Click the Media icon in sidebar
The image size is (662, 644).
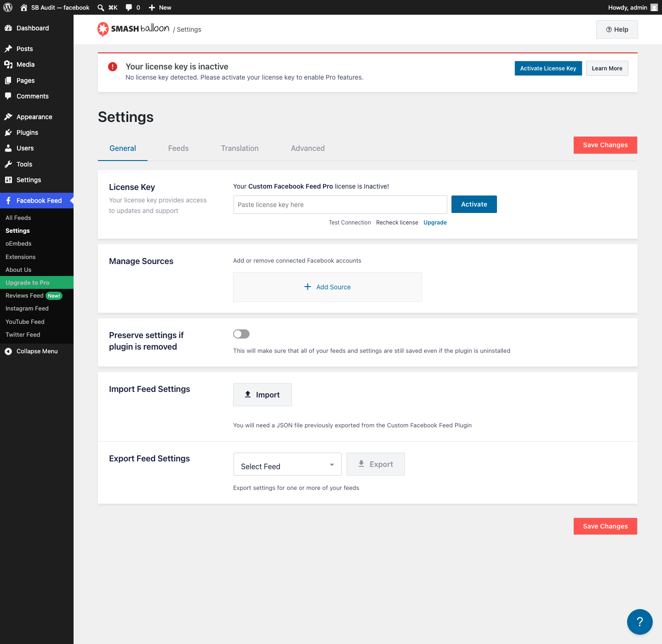pyautogui.click(x=8, y=64)
